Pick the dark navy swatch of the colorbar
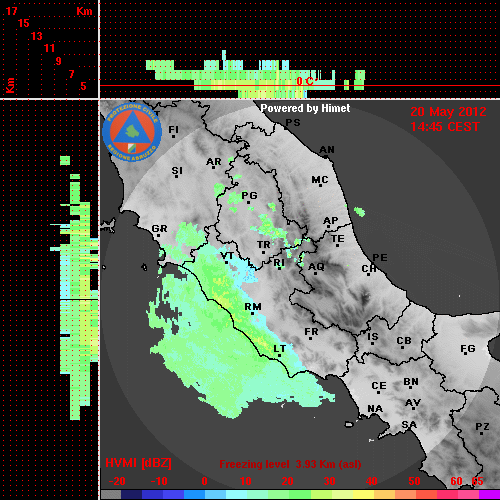 click(x=131, y=495)
